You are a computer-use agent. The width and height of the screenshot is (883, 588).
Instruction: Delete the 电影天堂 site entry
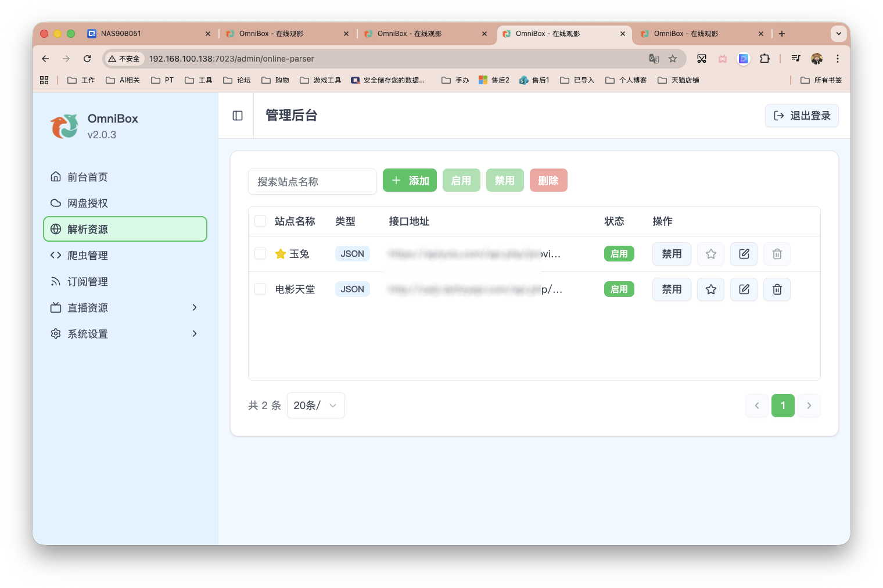click(x=777, y=289)
